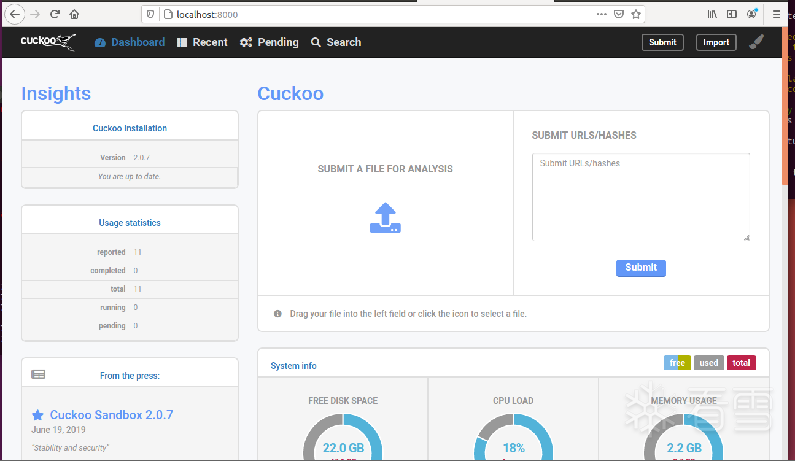The image size is (795, 462).
Task: Click the CPU Load 18% gauge
Action: (x=513, y=437)
